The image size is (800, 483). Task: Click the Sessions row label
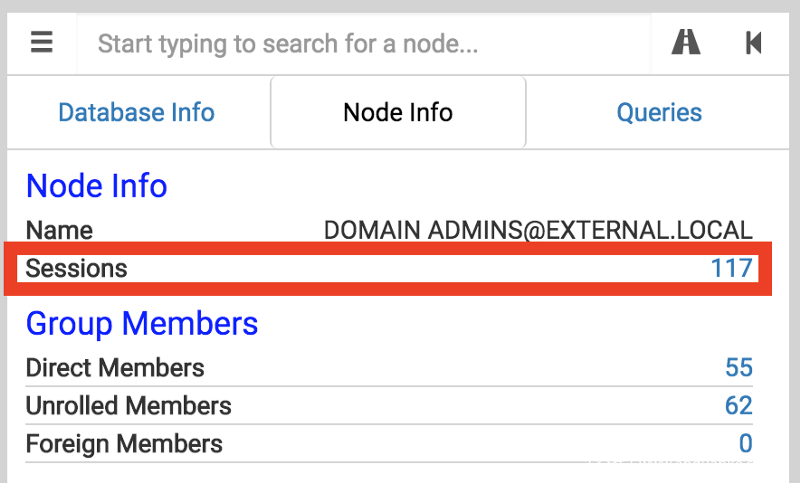click(77, 268)
